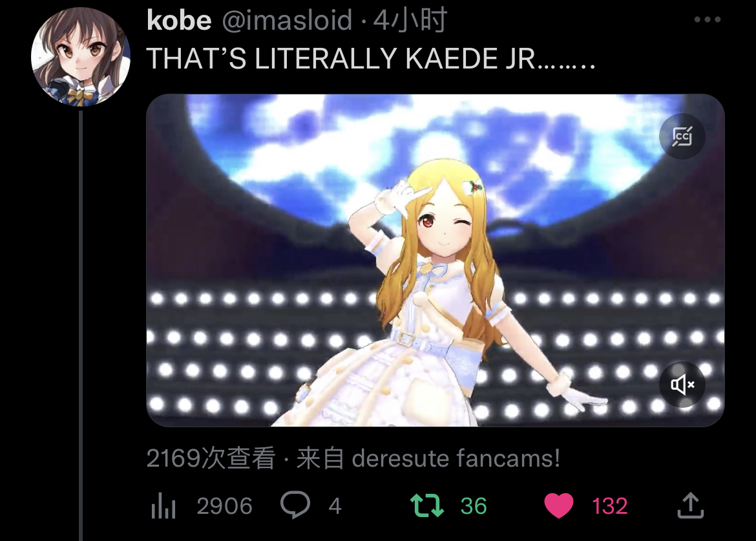The height and width of the screenshot is (541, 756).
Task: Open the deresute fancams! source link
Action: point(456,458)
